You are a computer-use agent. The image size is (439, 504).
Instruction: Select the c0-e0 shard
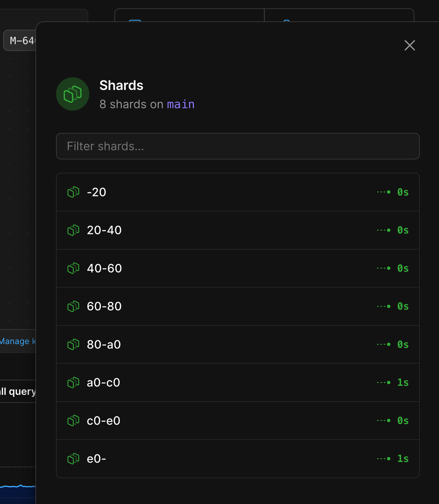pyautogui.click(x=220, y=421)
